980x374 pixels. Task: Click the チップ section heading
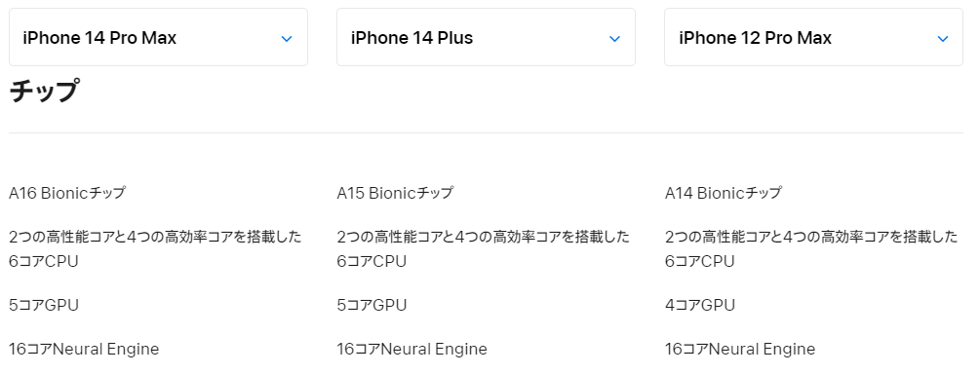[x=45, y=92]
